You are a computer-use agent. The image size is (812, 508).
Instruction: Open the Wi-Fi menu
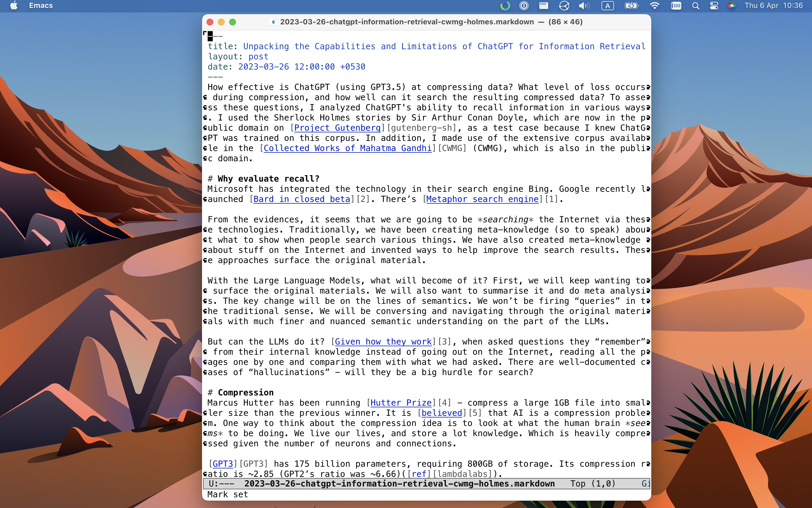pyautogui.click(x=654, y=6)
